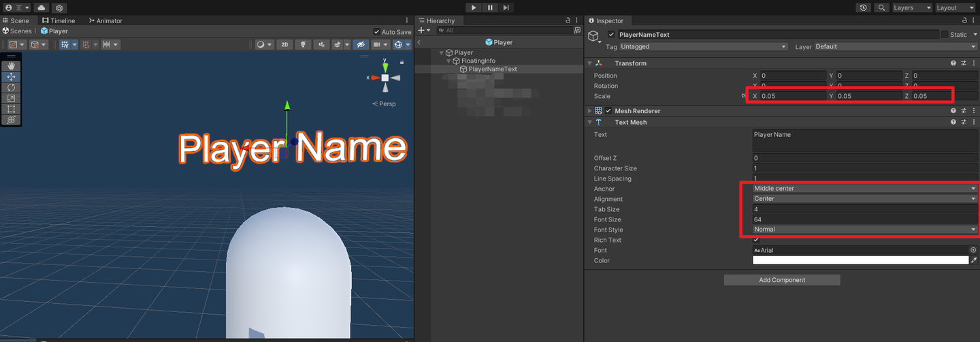
Task: Open the Layer dropdown showing Default
Action: click(896, 46)
